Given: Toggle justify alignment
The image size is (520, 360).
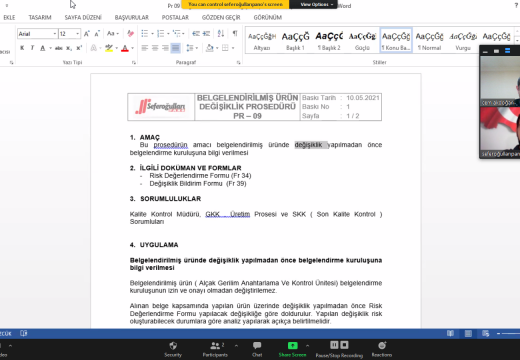Looking at the screenshot, I should [x=176, y=48].
